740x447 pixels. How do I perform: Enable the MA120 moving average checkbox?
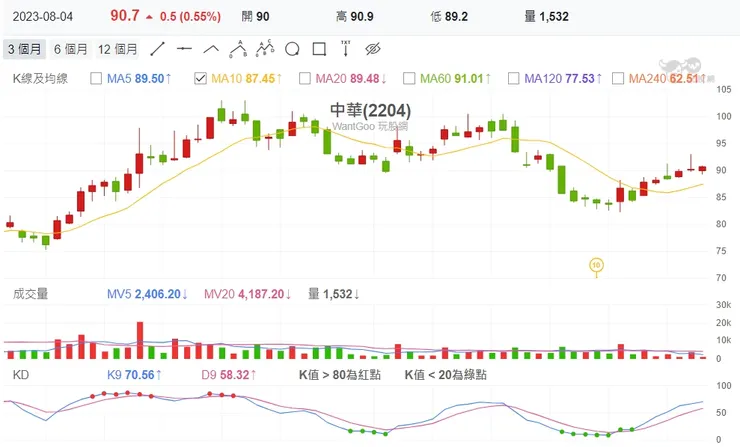[513, 78]
